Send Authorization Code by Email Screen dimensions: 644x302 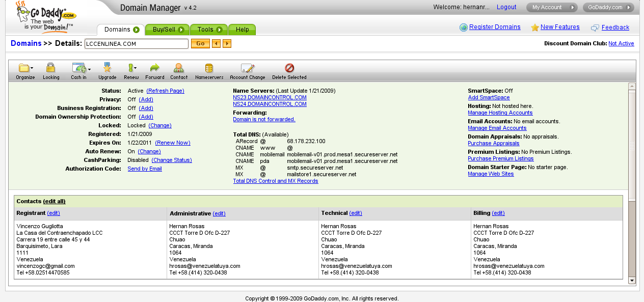point(145,169)
